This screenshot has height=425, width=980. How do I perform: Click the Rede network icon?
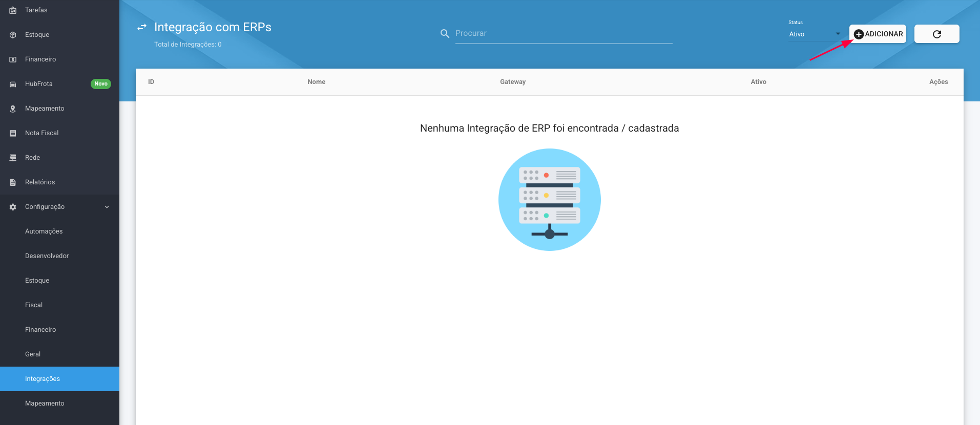(13, 158)
